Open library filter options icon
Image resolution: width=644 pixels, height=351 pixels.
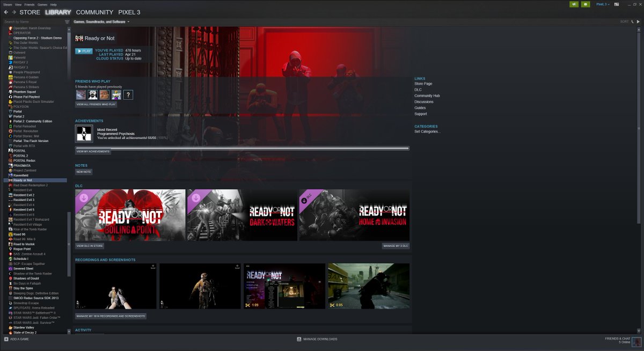[67, 22]
